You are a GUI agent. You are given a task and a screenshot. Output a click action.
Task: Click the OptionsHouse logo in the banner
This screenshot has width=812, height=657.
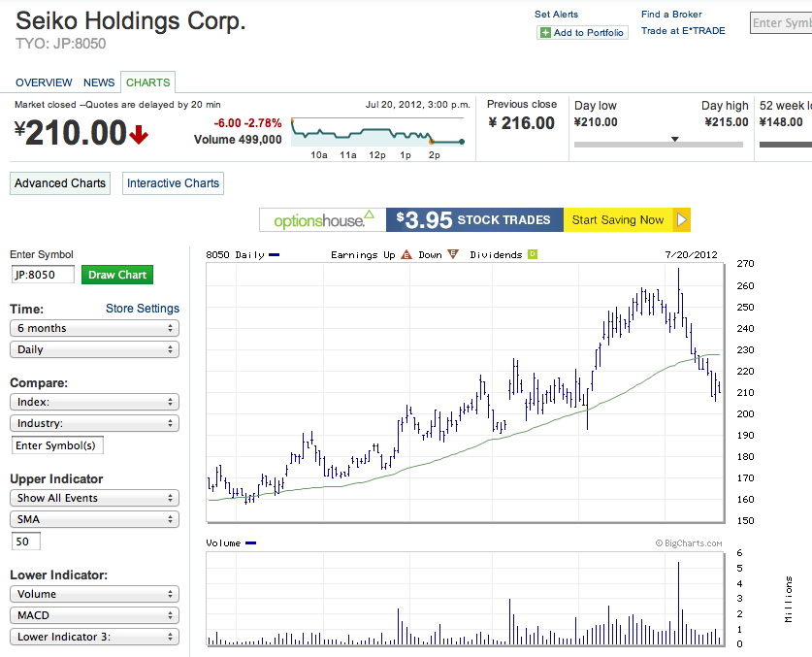323,220
